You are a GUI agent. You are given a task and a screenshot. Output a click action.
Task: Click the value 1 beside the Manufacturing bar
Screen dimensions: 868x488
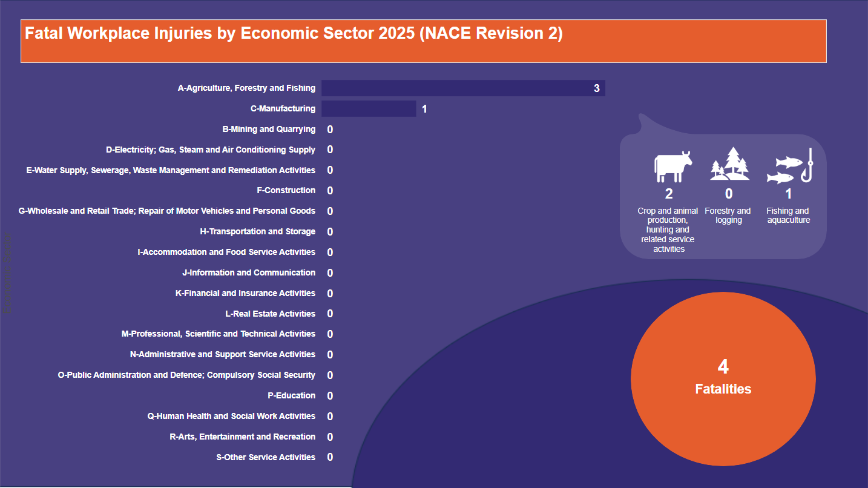(x=425, y=109)
